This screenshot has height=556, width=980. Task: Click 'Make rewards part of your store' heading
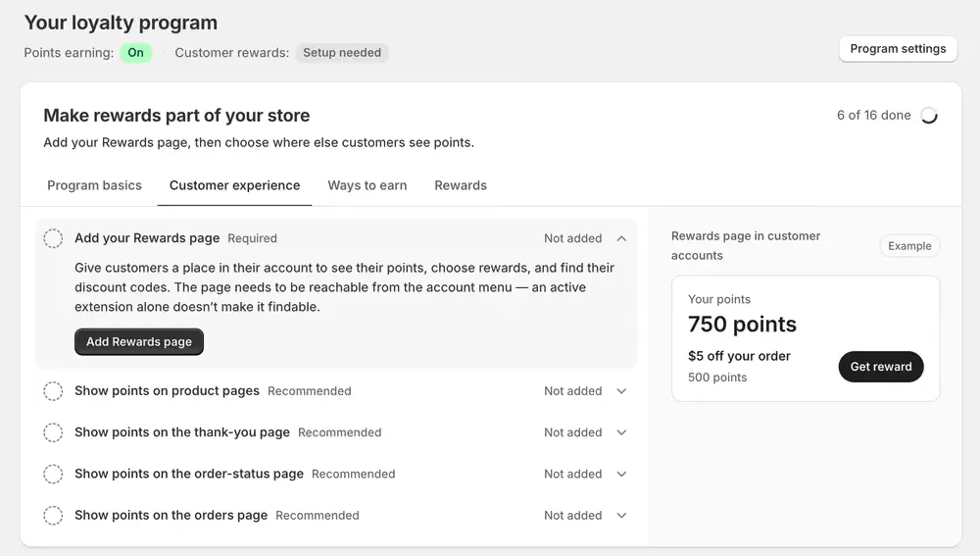[x=176, y=116]
